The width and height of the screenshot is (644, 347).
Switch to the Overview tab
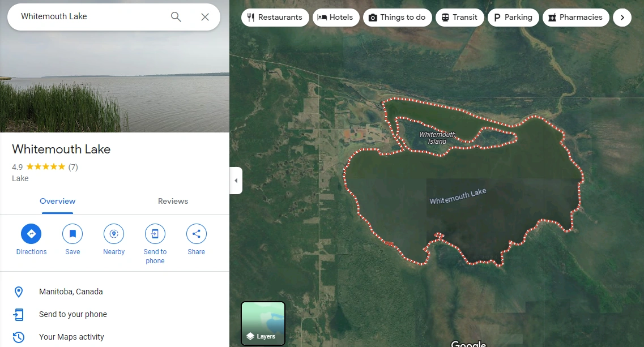(58, 201)
